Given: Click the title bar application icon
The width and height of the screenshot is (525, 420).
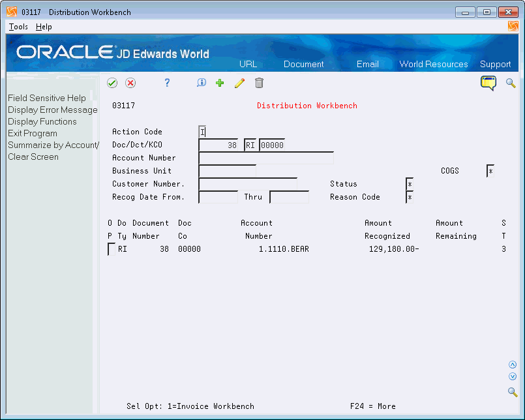Looking at the screenshot, I should pyautogui.click(x=12, y=12).
